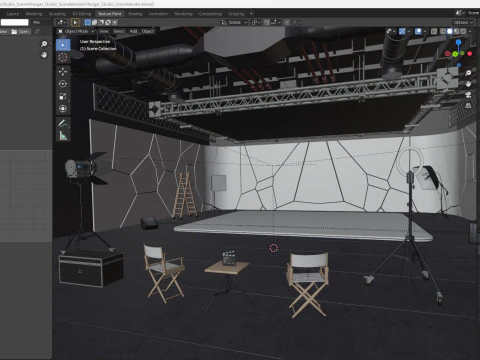Image resolution: width=480 pixels, height=360 pixels.
Task: Open the Mix blend mode field
Action: [x=41, y=22]
